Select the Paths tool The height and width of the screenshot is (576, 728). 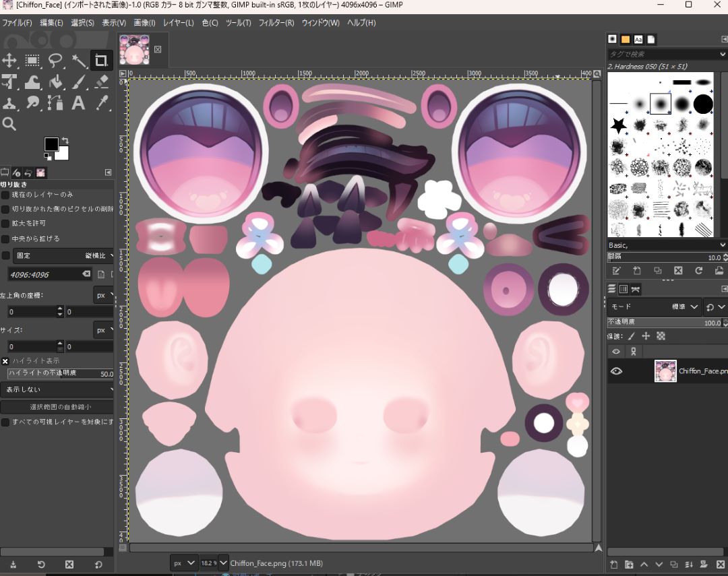pos(55,102)
